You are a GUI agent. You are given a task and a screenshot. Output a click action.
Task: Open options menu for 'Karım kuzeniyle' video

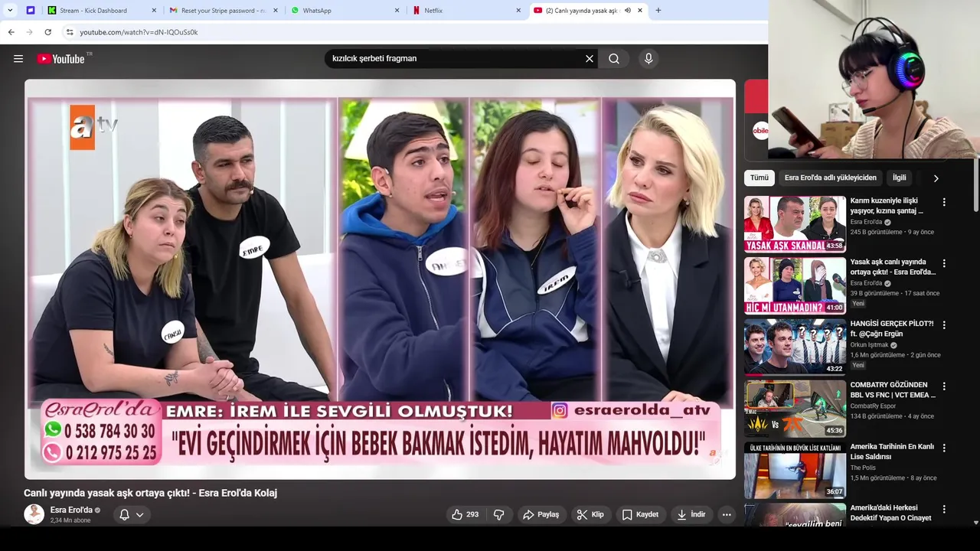tap(943, 202)
